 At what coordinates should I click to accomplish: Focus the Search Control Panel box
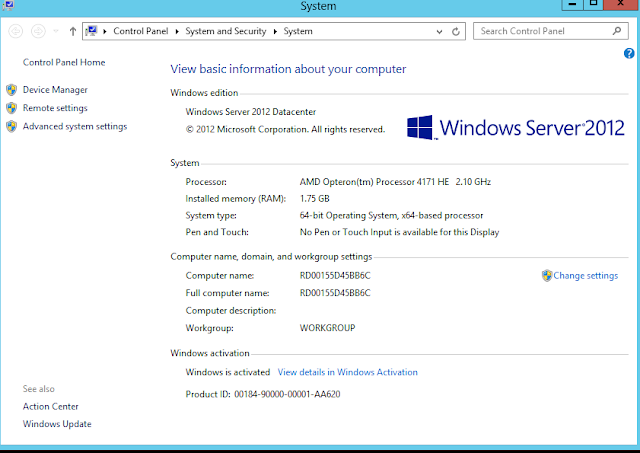(551, 31)
